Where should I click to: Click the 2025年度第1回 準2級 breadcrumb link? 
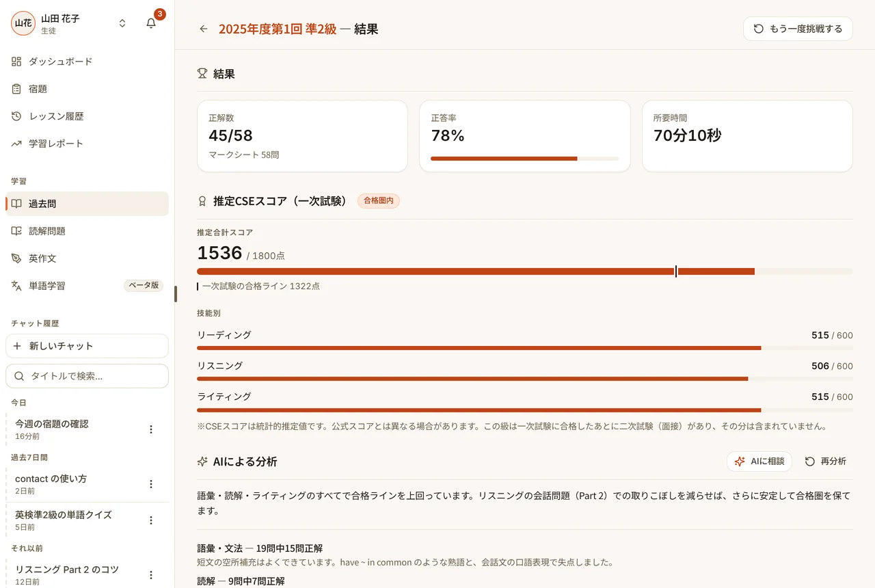278,29
